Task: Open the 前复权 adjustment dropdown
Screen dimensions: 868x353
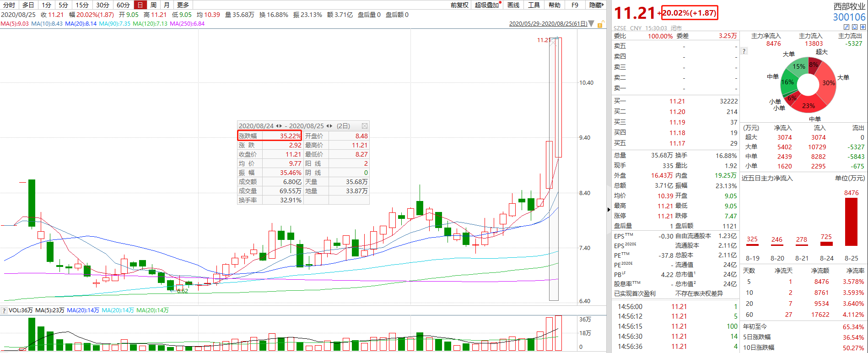Action: [x=459, y=5]
